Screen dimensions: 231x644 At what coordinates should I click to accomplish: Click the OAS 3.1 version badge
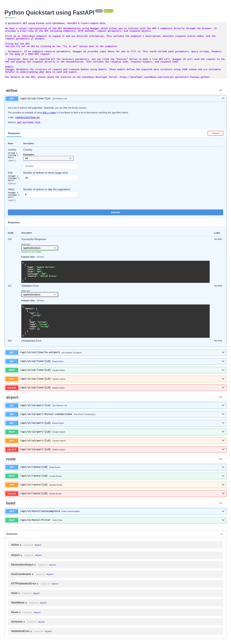point(108,11)
